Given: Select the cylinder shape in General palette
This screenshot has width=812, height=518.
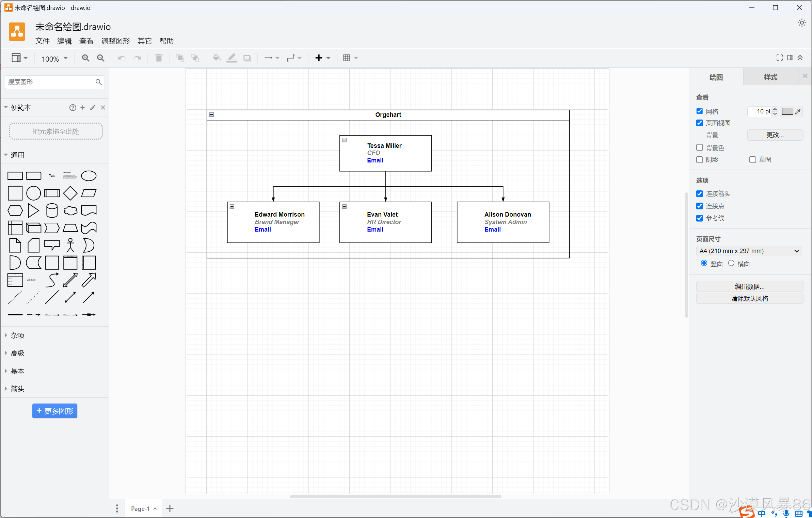Looking at the screenshot, I should pyautogui.click(x=52, y=210).
